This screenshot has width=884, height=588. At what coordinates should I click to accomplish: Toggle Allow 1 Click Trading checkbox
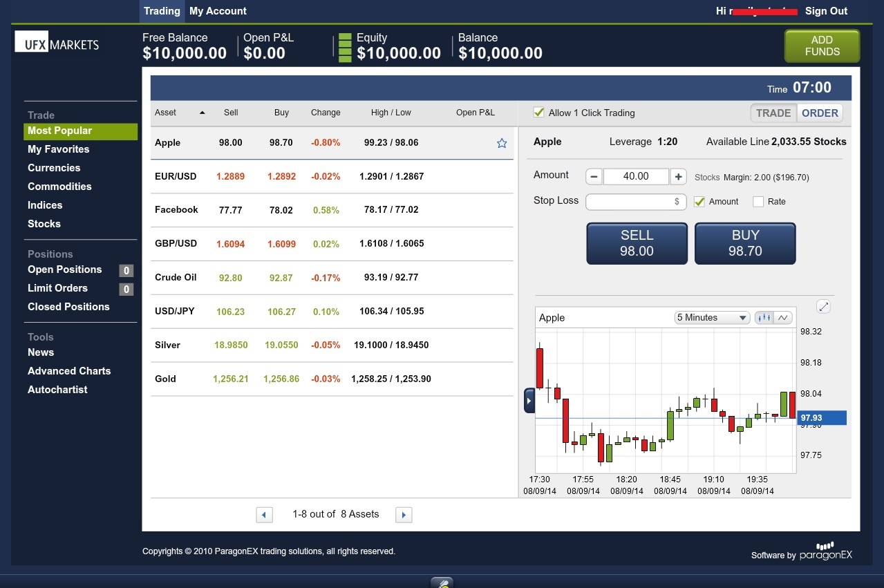(x=539, y=112)
